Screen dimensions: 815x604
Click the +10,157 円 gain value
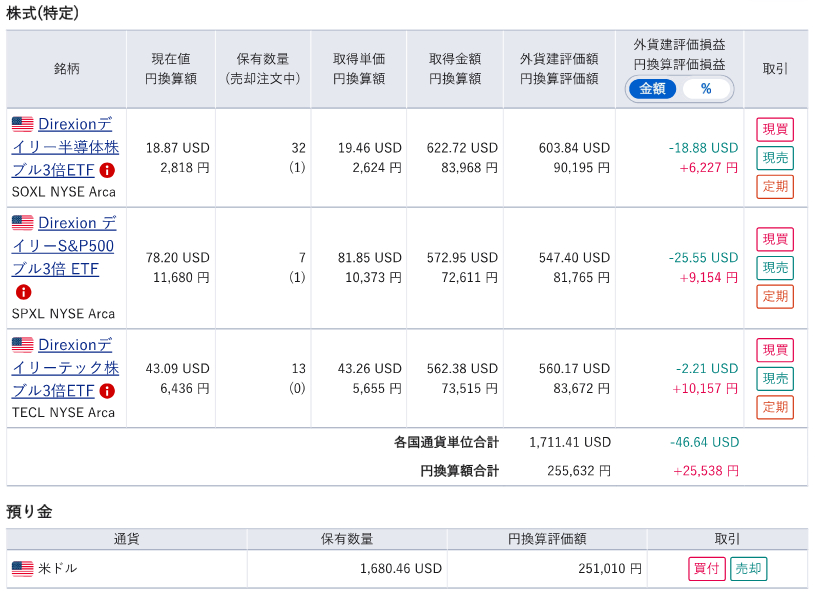(x=705, y=388)
